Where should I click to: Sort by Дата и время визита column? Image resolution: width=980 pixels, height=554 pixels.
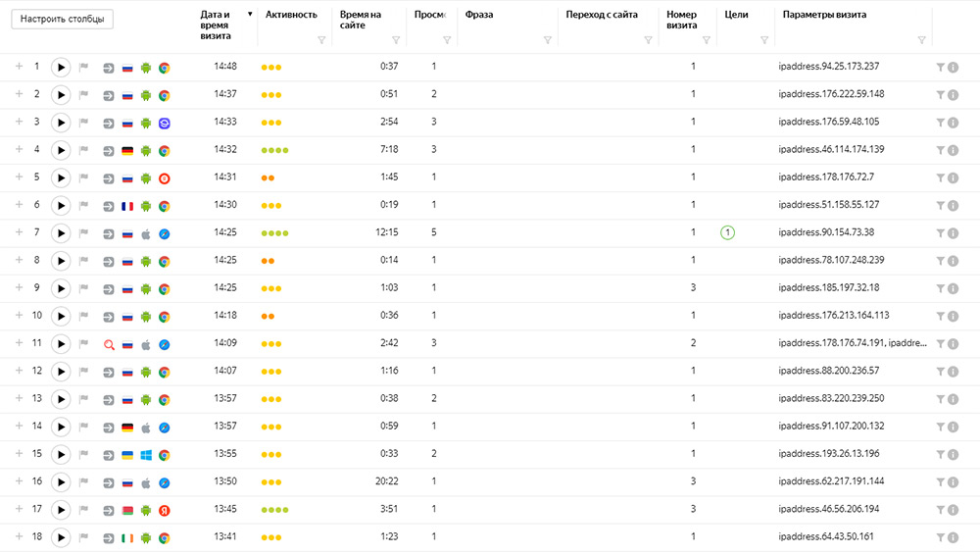[x=216, y=25]
